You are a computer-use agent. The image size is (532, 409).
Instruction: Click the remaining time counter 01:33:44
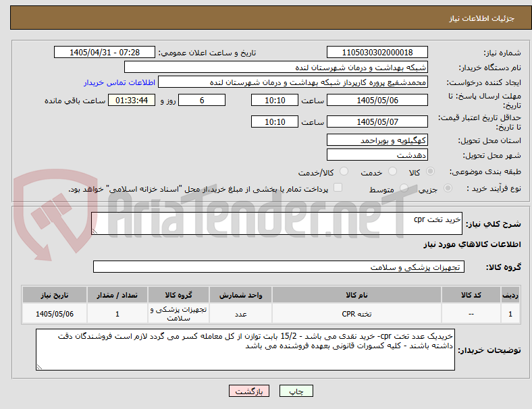pyautogui.click(x=132, y=100)
